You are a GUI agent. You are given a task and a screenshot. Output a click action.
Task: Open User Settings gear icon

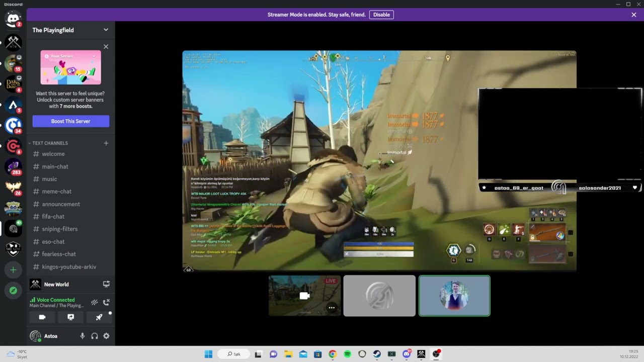point(106,336)
